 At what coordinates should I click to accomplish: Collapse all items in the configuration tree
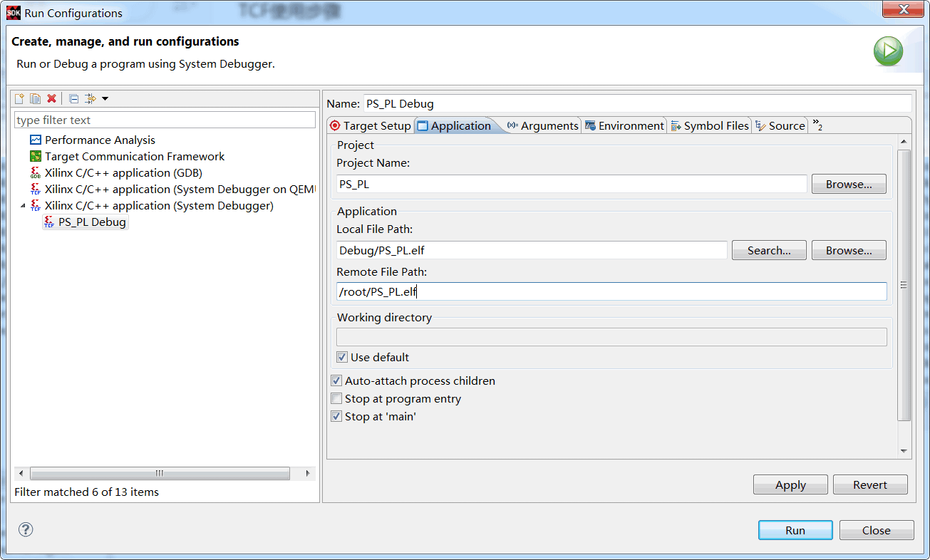point(73,98)
